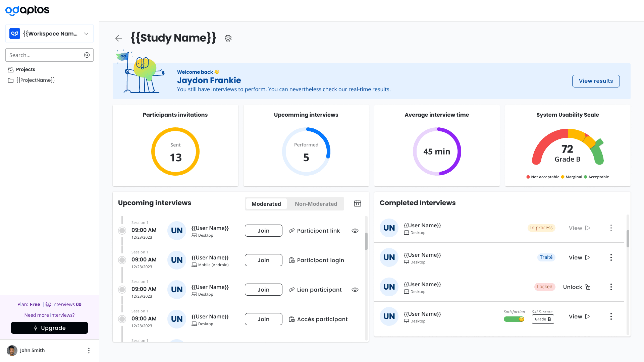Click the Interviews 00 counter icon
This screenshot has height=362, width=644.
(x=48, y=304)
